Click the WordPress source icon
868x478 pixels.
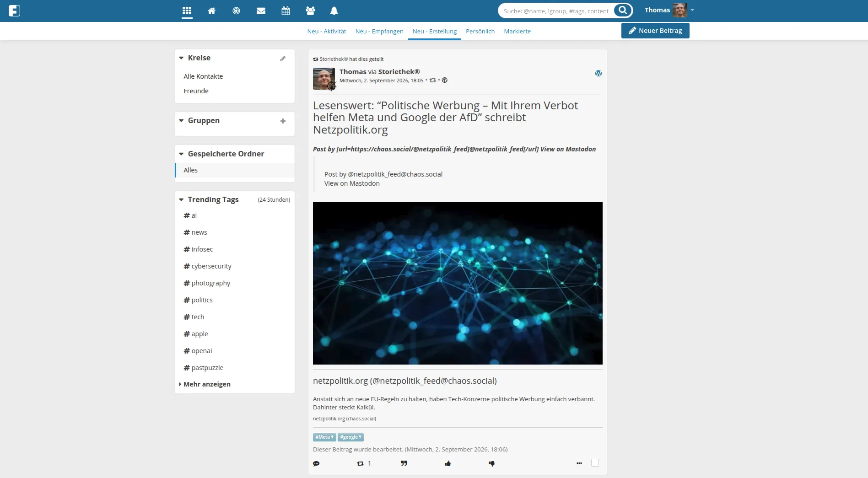pos(598,73)
